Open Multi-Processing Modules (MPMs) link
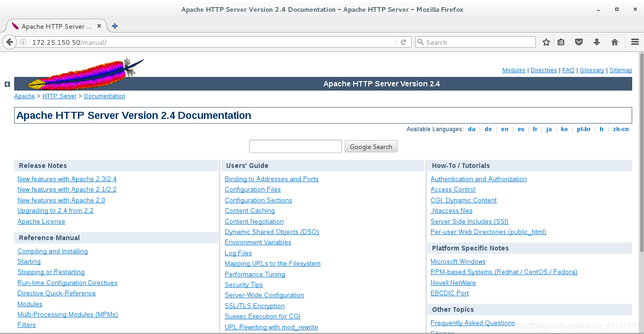 point(68,314)
